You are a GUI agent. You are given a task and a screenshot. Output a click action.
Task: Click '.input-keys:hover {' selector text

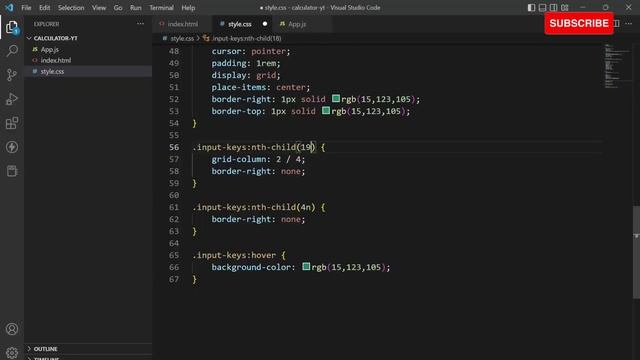pos(239,256)
